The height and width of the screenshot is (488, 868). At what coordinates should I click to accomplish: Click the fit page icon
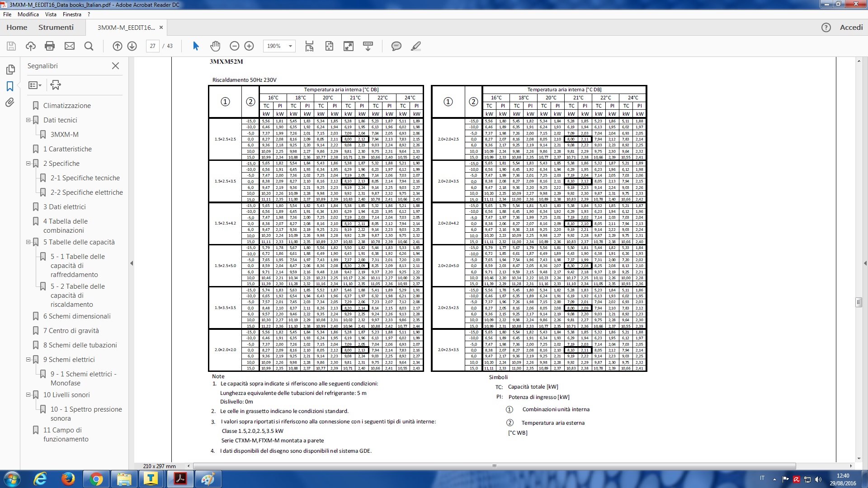[329, 46]
